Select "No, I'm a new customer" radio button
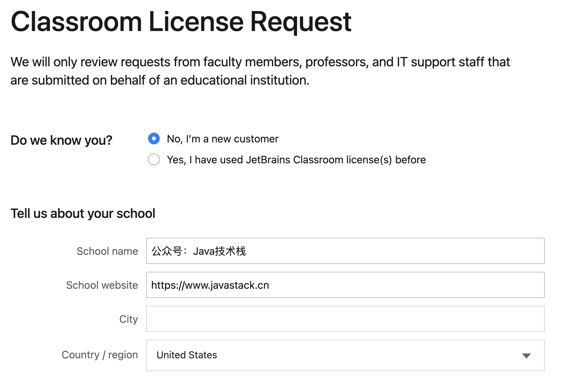This screenshot has width=568, height=392. coord(154,139)
